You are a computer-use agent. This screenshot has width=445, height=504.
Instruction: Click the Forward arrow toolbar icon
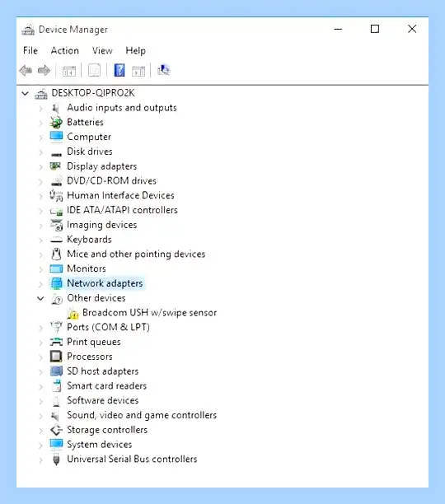(44, 70)
